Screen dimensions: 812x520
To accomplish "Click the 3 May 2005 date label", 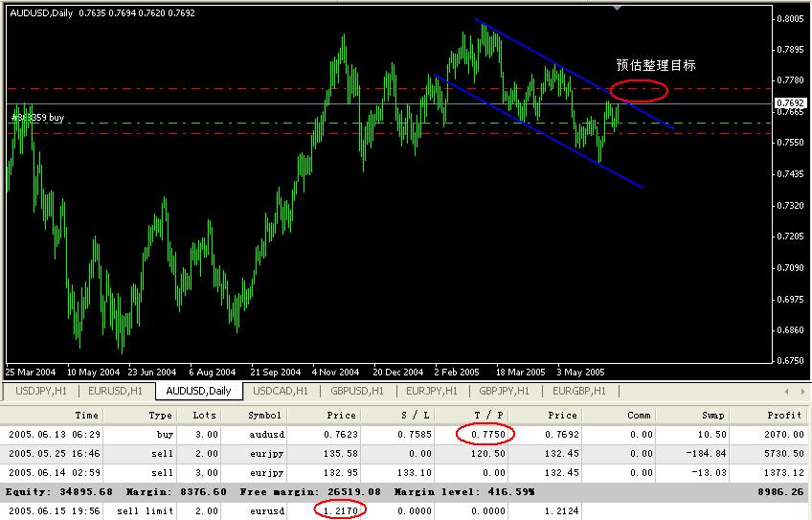I will click(x=580, y=372).
